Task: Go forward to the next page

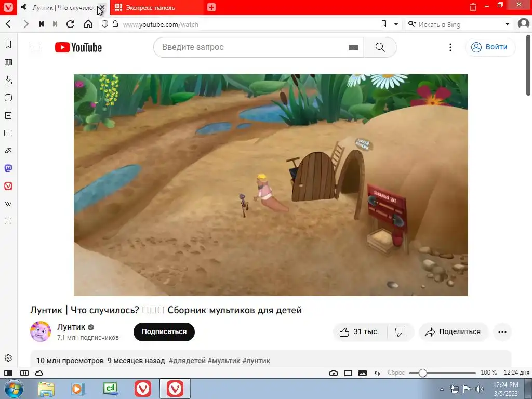Action: click(x=26, y=24)
